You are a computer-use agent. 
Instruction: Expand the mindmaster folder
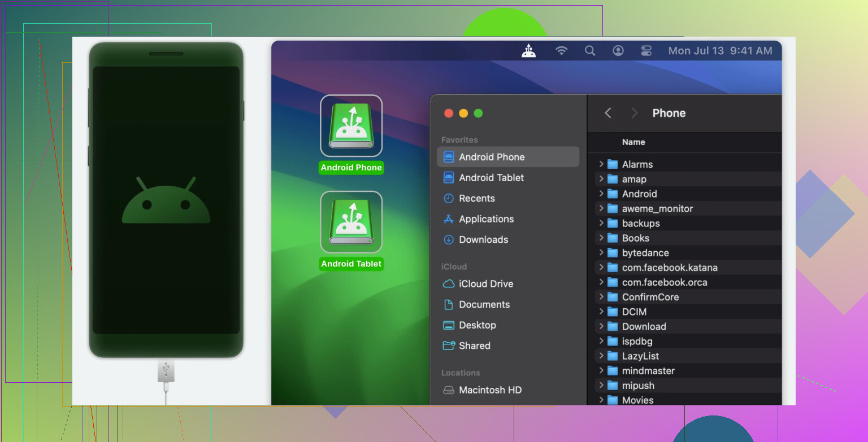pos(601,371)
